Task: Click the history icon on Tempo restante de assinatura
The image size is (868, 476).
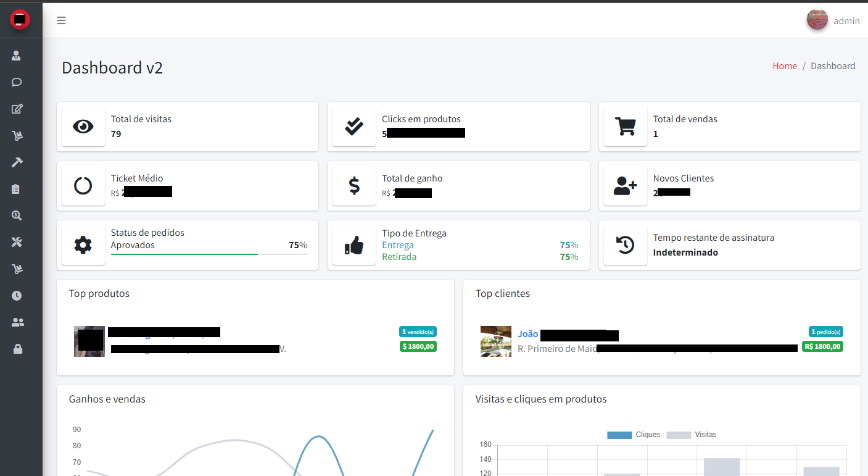Action: 626,245
